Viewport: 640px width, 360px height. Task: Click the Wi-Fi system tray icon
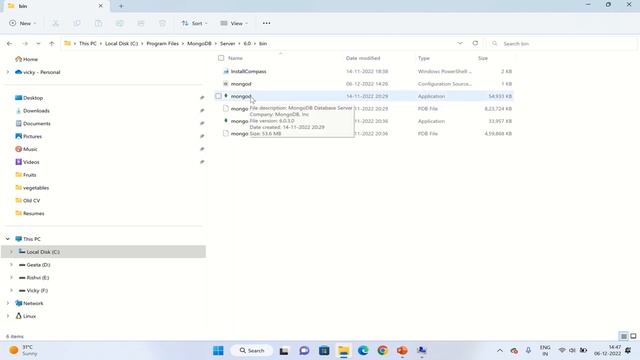pyautogui.click(x=562, y=350)
